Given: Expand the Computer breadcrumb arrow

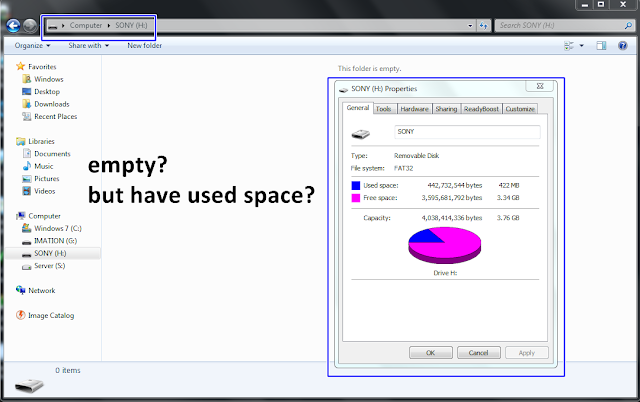Looking at the screenshot, I should click(x=109, y=25).
